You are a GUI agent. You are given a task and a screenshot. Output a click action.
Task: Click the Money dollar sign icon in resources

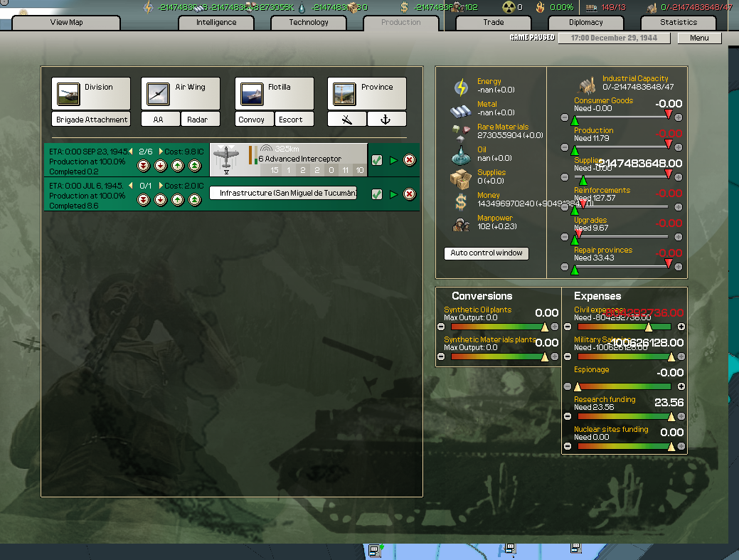(x=460, y=202)
